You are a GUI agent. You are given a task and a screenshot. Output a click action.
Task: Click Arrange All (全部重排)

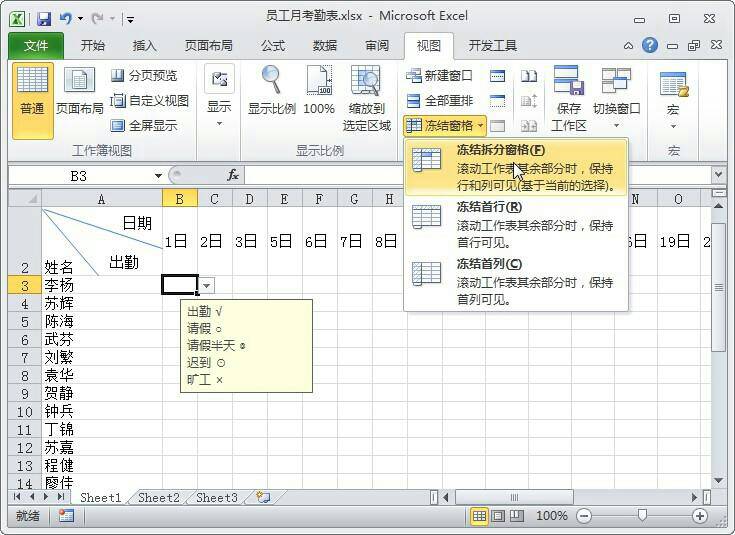[x=439, y=101]
